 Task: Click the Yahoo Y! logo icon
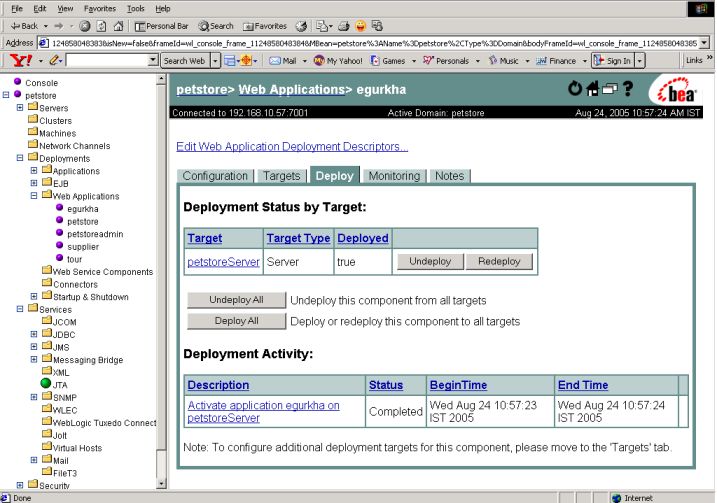(x=21, y=60)
